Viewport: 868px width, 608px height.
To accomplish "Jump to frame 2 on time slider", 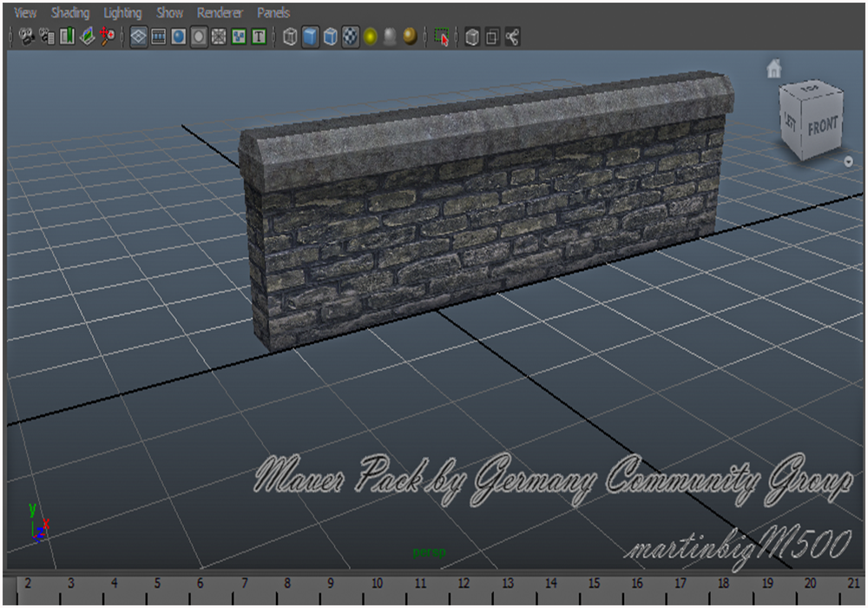I will pyautogui.click(x=27, y=583).
